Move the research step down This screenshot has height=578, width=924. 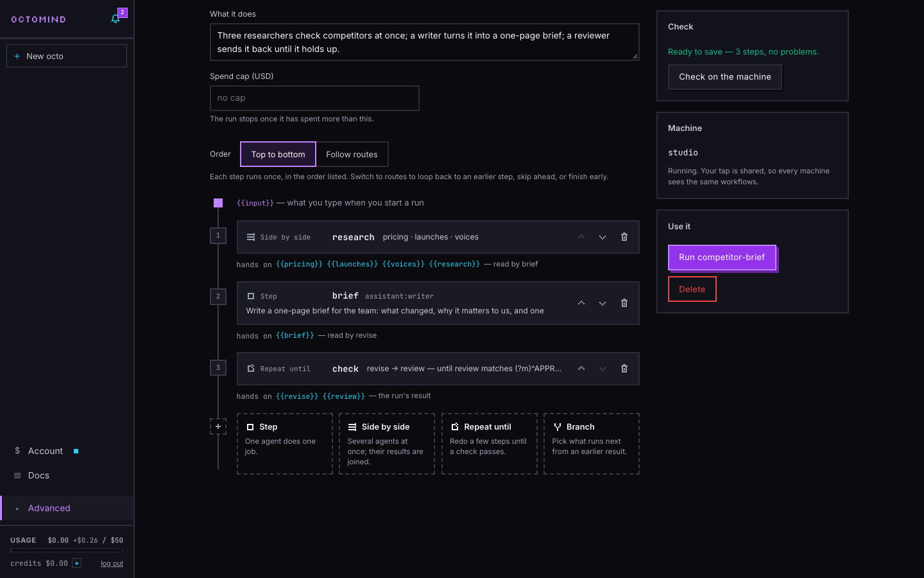pyautogui.click(x=603, y=237)
